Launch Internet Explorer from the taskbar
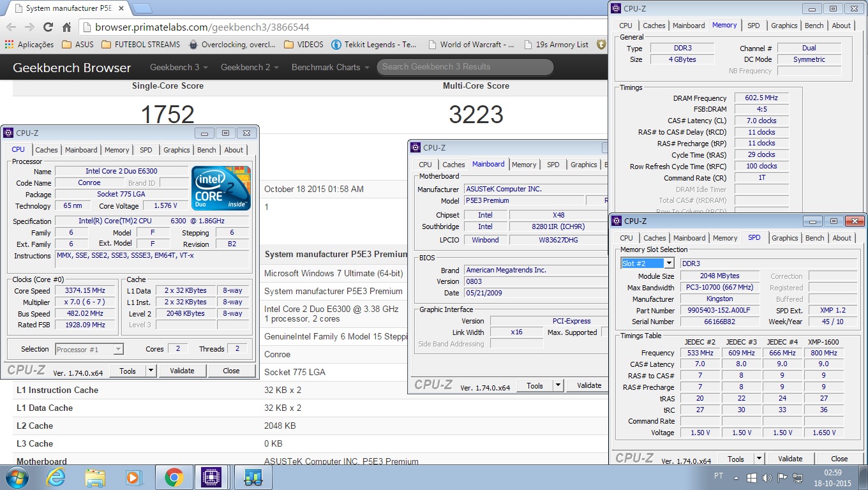The height and width of the screenshot is (490, 868). coord(56,477)
